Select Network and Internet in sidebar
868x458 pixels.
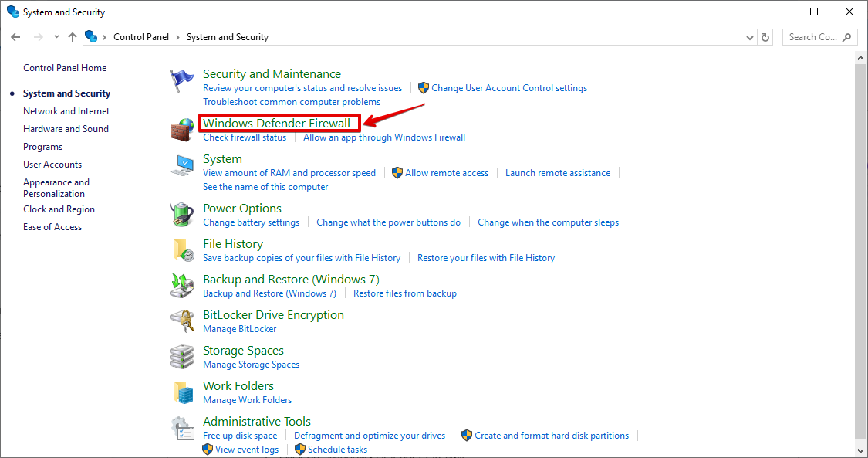point(66,111)
